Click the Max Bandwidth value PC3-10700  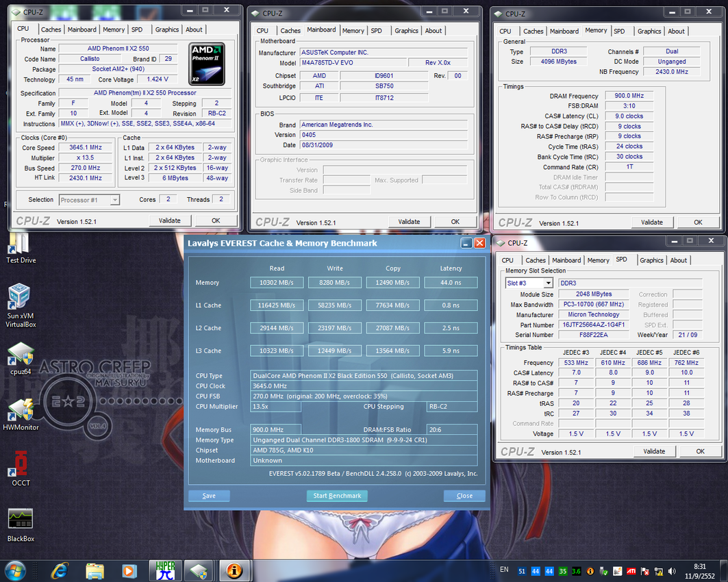(x=593, y=305)
